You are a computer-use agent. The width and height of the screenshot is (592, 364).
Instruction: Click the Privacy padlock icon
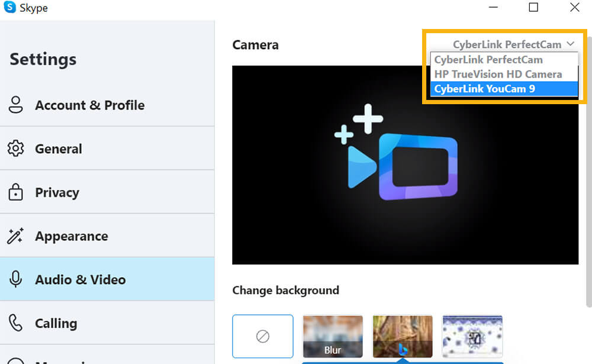click(15, 192)
